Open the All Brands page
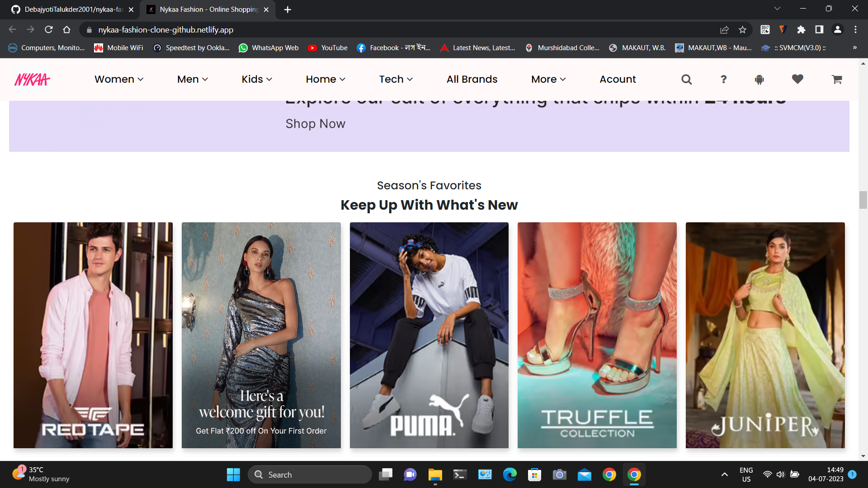This screenshot has height=488, width=868. (472, 79)
